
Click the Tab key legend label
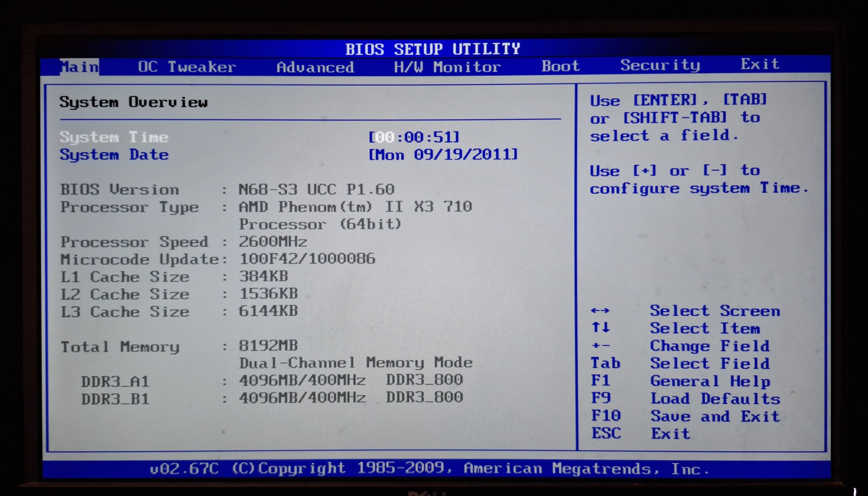tap(605, 363)
